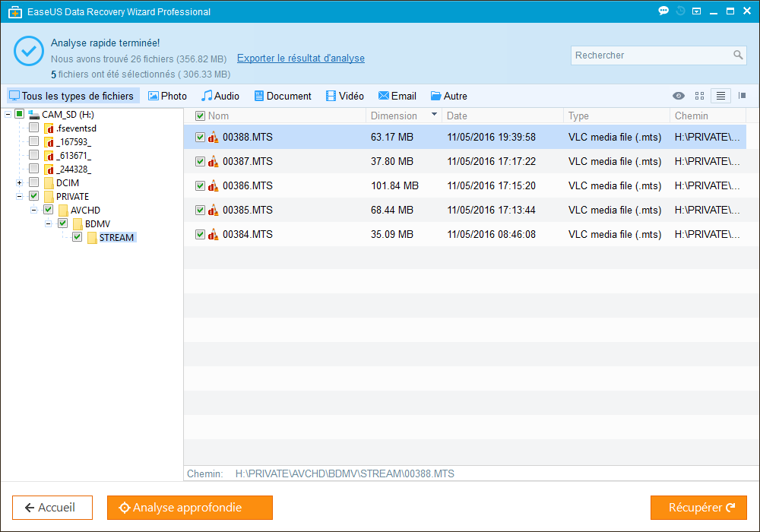This screenshot has width=760, height=532.
Task: Click VLC cone icon of 00386.MTS
Action: pos(214,186)
